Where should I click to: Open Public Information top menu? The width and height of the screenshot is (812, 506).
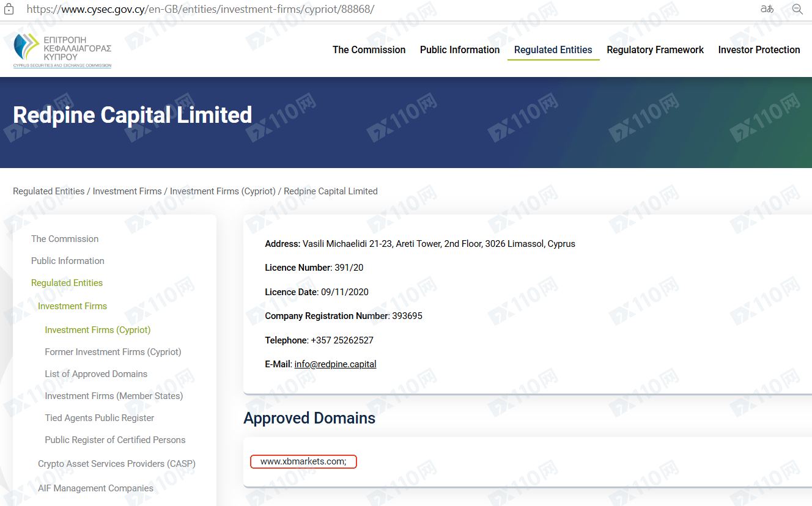click(460, 50)
